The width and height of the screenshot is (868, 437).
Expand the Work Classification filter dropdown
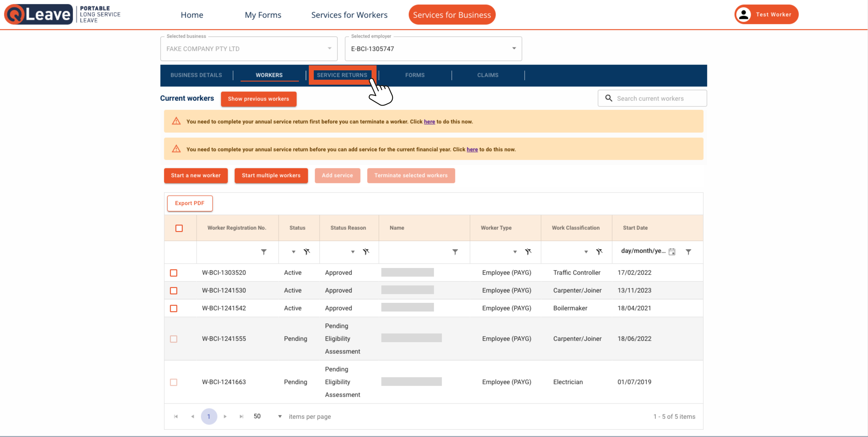pyautogui.click(x=586, y=252)
